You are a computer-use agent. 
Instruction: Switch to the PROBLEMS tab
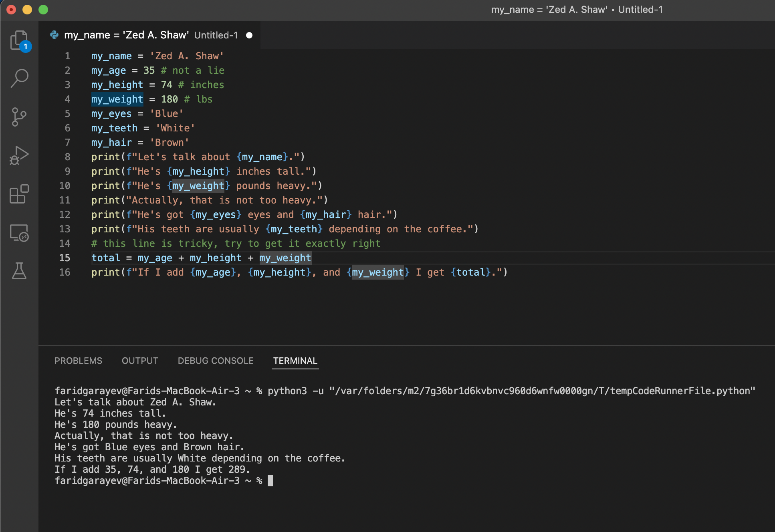tap(78, 361)
